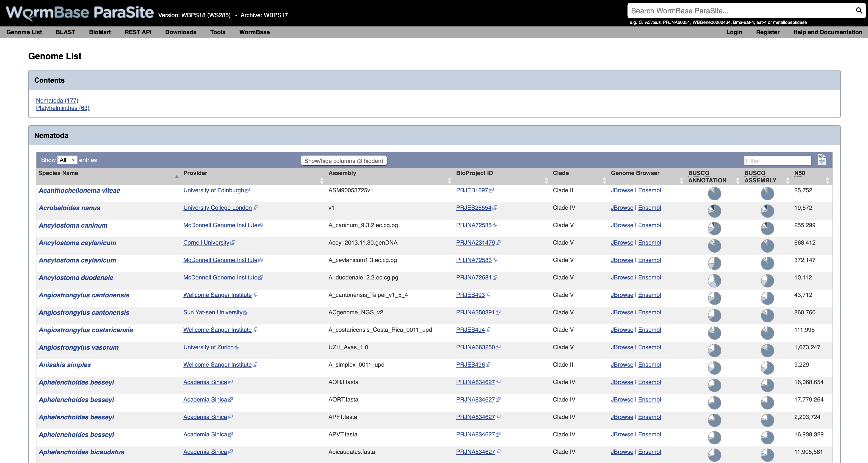Click external link icon beside University of Zurich
Image resolution: width=868 pixels, height=463 pixels.
point(237,347)
